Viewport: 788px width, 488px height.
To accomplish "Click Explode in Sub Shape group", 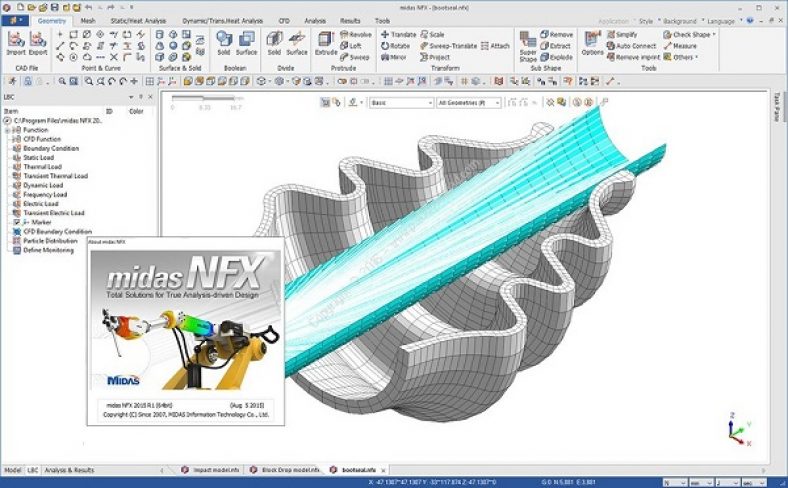I will pos(556,57).
